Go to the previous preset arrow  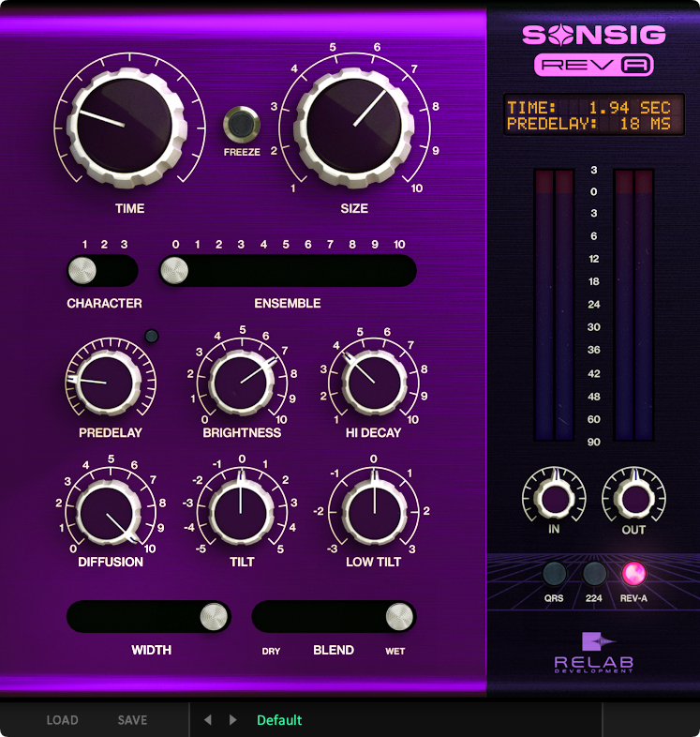[x=207, y=720]
